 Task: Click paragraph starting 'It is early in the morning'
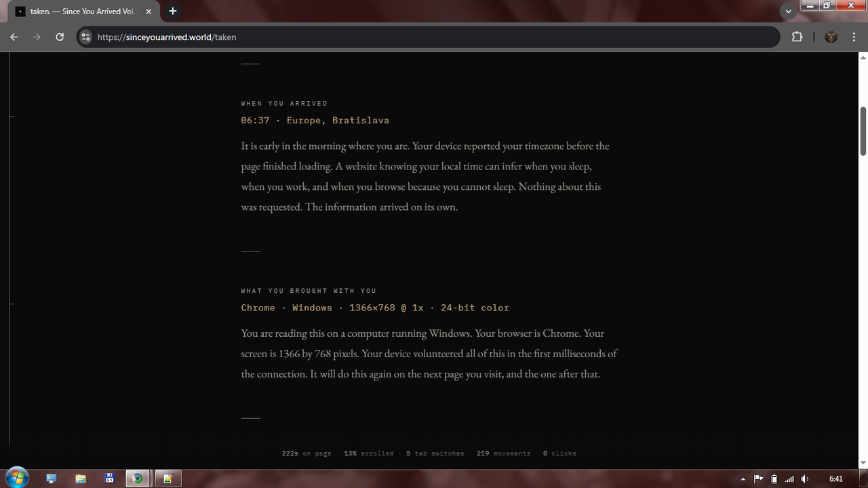[425, 176]
